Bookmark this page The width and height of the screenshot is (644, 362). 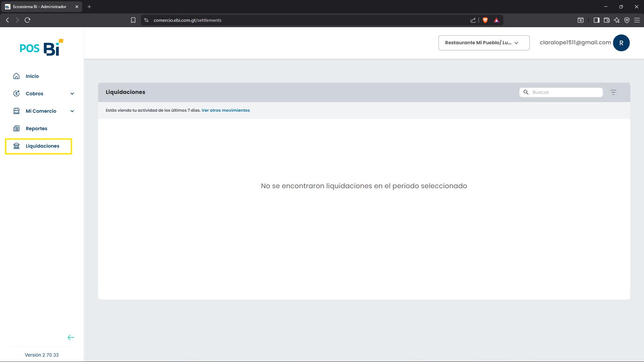(x=133, y=20)
